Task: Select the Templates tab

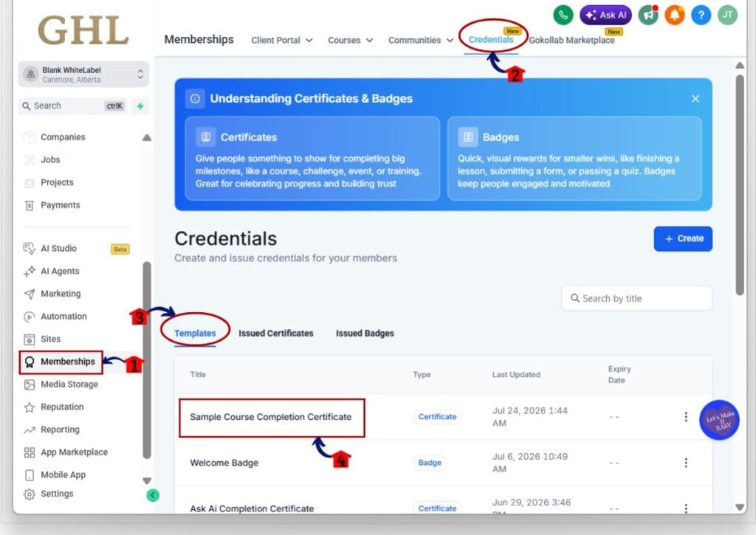Action: 195,334
